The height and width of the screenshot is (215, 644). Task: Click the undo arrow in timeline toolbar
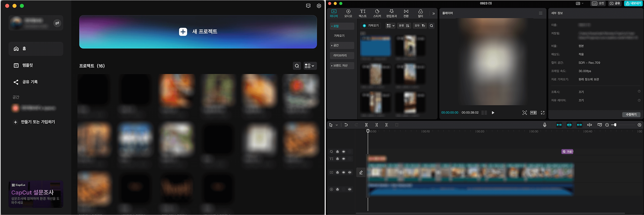click(x=346, y=125)
